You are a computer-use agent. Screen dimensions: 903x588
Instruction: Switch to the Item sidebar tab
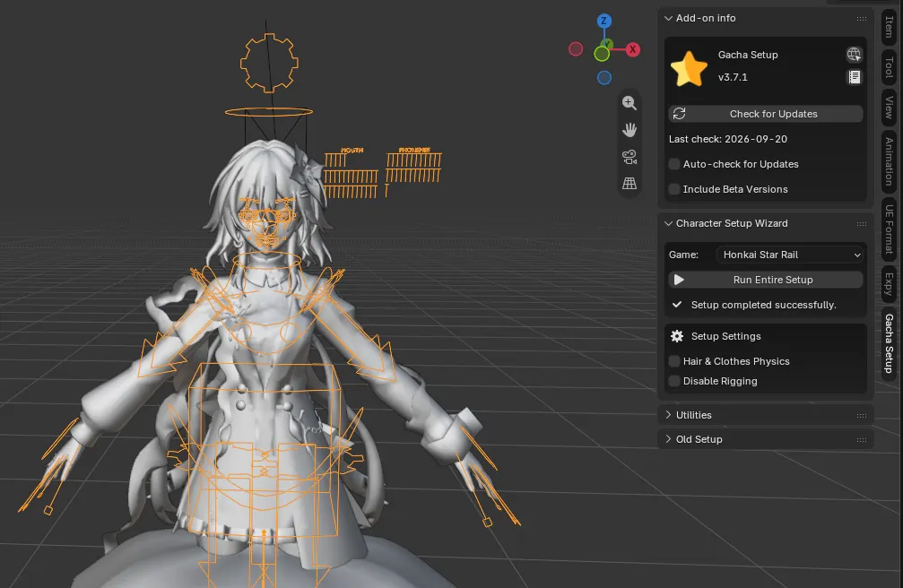(890, 26)
